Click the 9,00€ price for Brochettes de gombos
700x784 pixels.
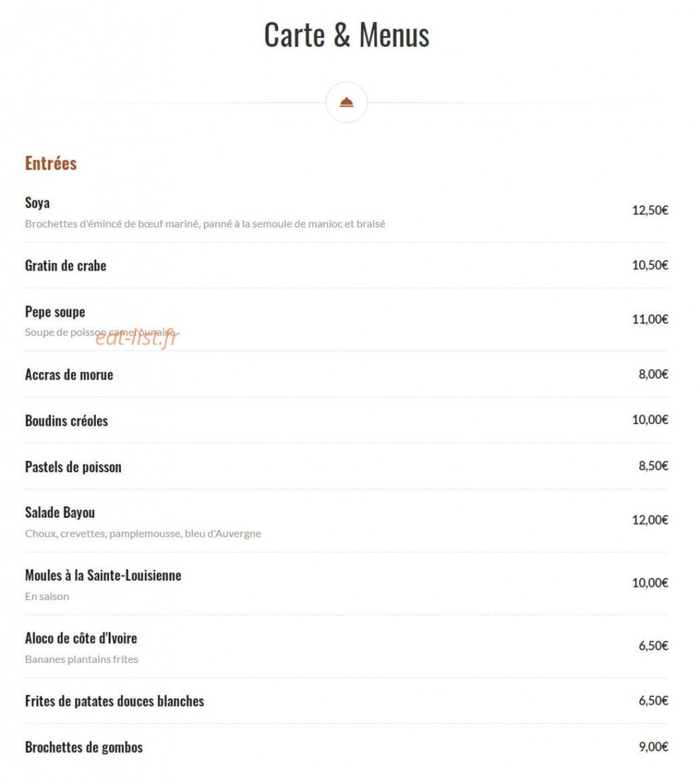[x=653, y=746]
